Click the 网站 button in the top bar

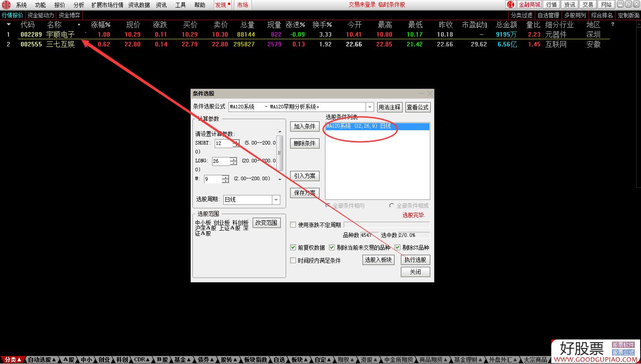(606, 5)
